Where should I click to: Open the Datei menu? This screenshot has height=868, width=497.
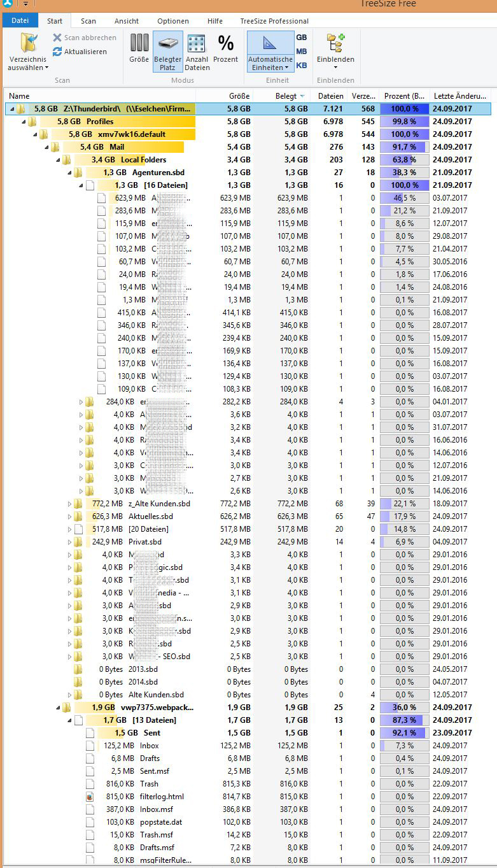(20, 21)
